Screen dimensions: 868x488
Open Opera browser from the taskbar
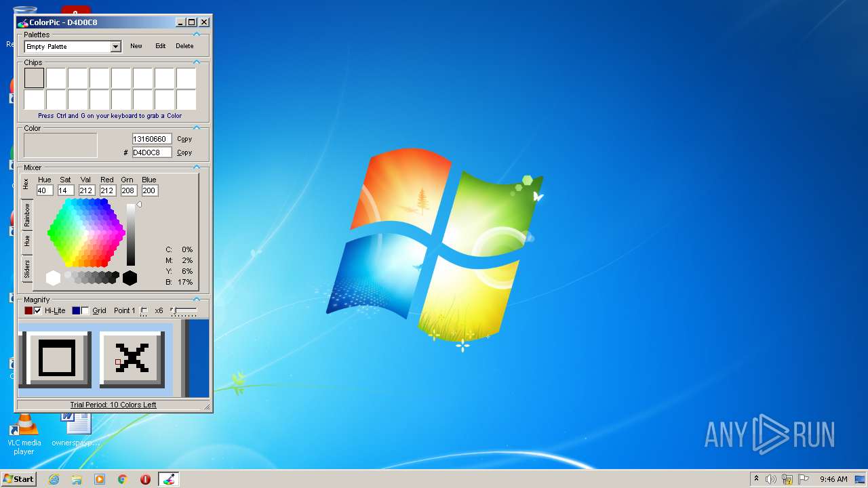tap(145, 479)
